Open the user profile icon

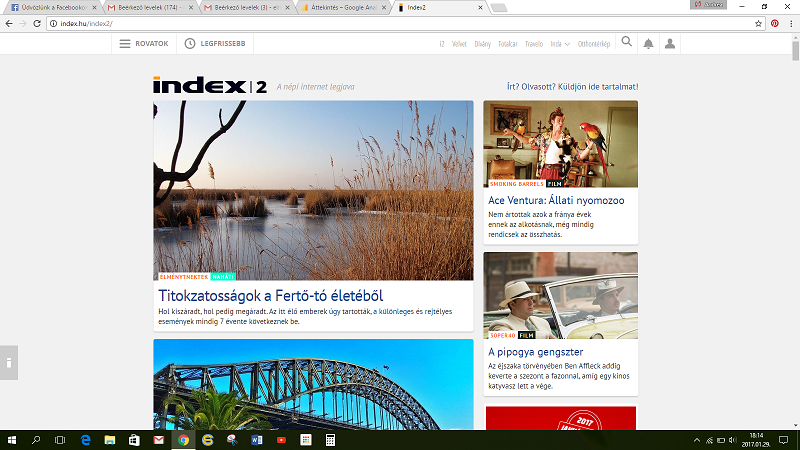tap(670, 44)
